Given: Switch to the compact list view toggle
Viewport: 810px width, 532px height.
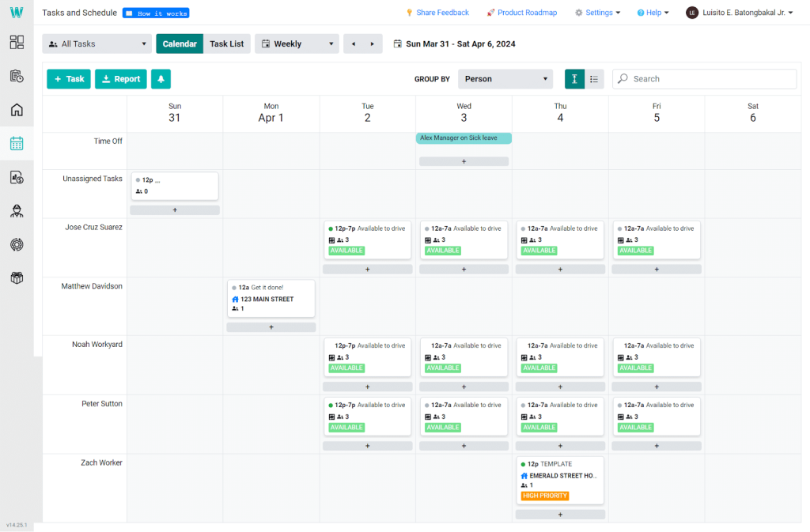Looking at the screenshot, I should coord(594,79).
